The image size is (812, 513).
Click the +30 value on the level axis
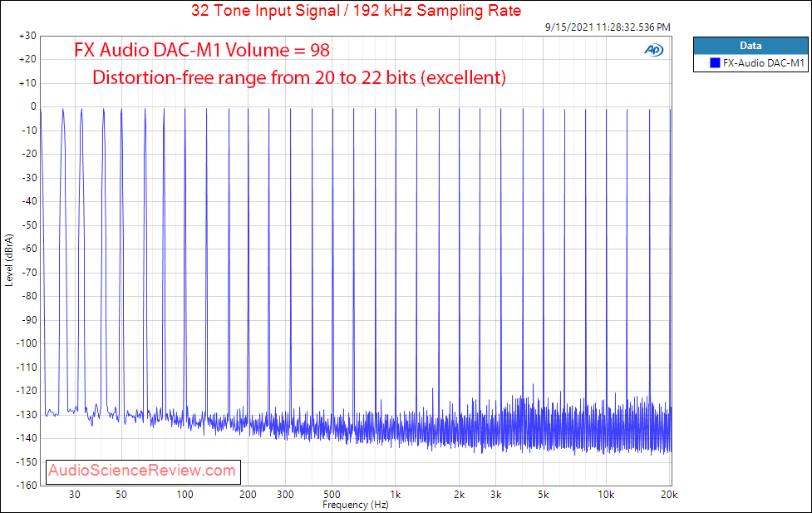27,37
